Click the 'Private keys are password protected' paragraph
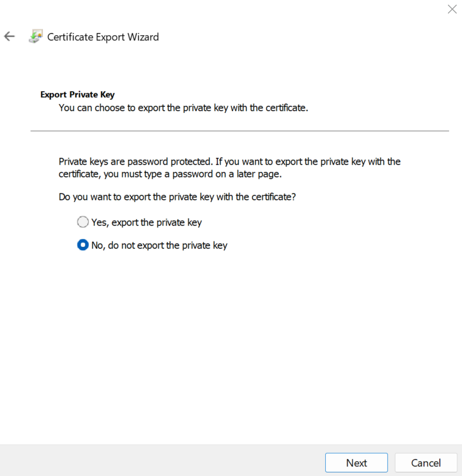462x476 pixels. (230, 167)
